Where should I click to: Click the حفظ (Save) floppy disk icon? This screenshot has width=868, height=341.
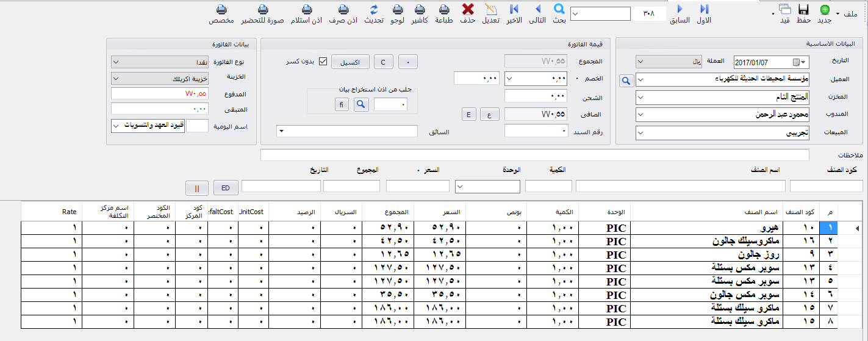click(x=803, y=10)
